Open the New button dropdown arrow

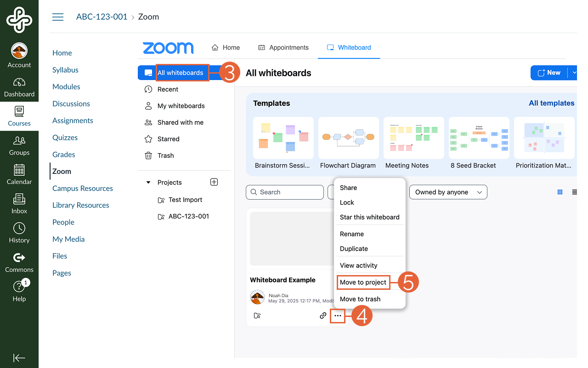coord(574,73)
